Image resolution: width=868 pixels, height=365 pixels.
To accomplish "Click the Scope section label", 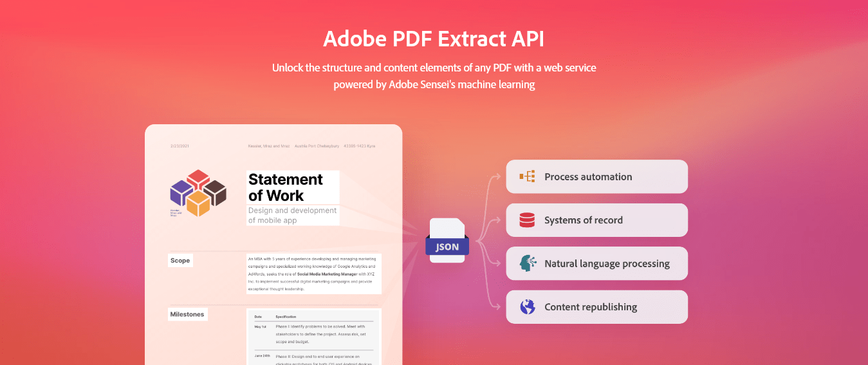I will (x=180, y=261).
